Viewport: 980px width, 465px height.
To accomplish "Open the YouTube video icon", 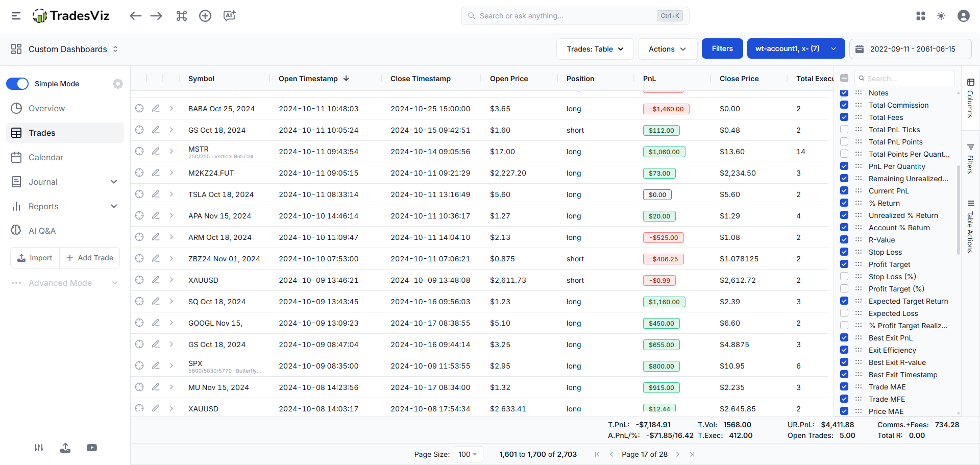I will [92, 448].
